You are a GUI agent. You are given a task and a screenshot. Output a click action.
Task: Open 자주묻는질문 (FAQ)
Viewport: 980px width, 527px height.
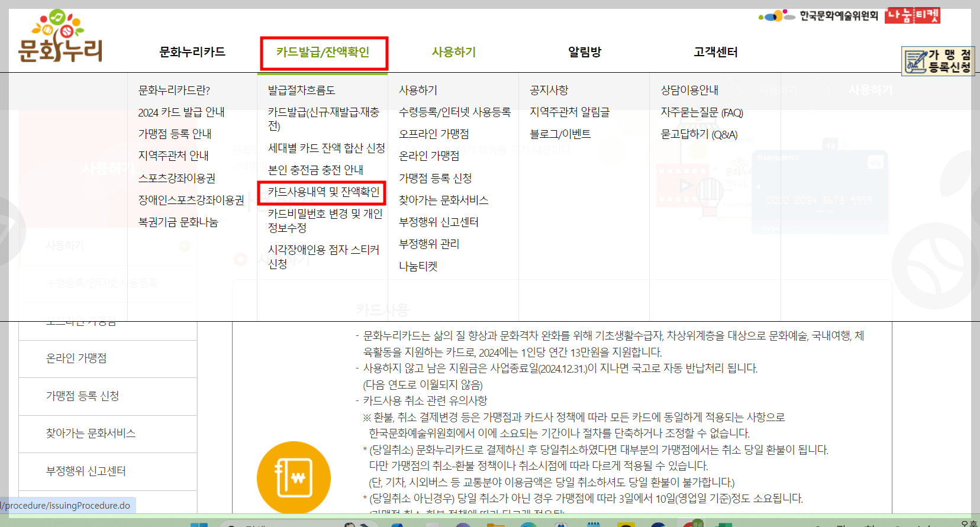(x=702, y=112)
